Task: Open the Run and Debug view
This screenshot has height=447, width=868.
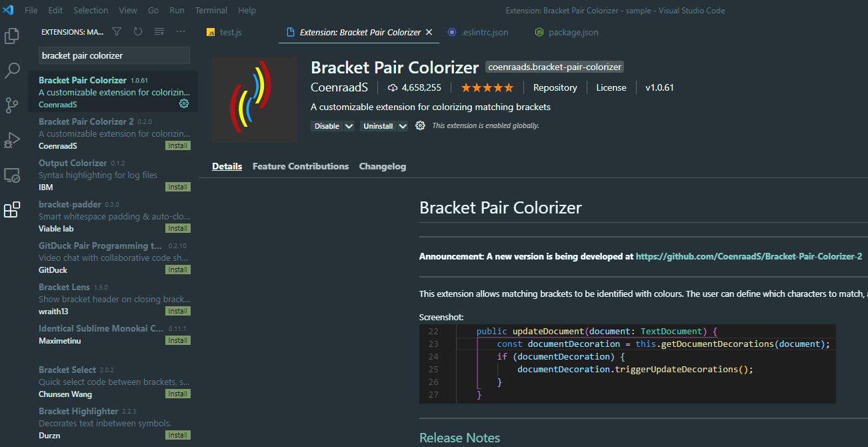Action: coord(12,140)
